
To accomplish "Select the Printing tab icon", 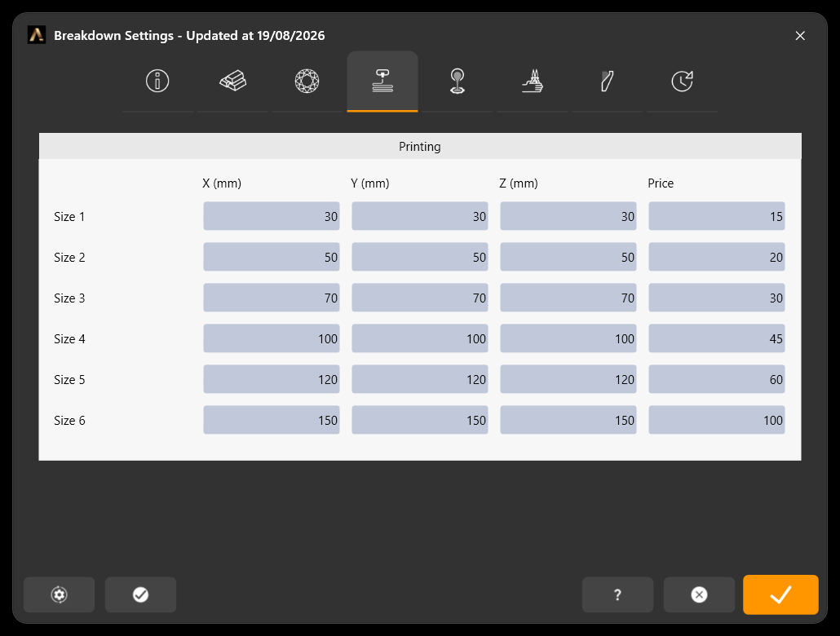I will click(382, 81).
